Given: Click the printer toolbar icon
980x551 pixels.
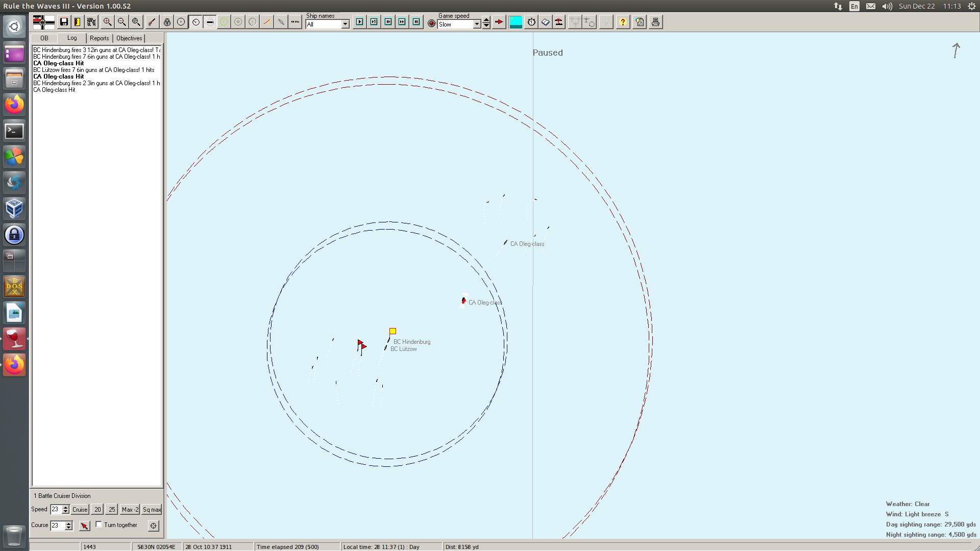Looking at the screenshot, I should point(656,22).
